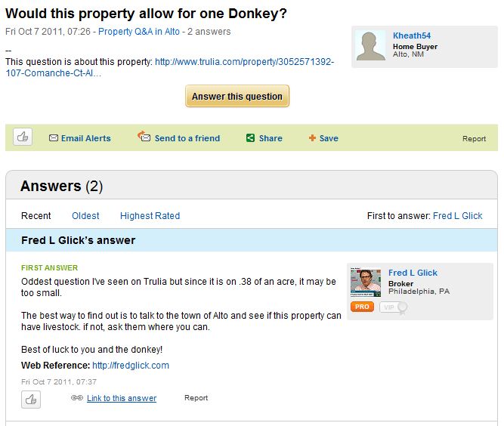Click the green Share icon
Screen dimensions: 504x426
point(250,138)
